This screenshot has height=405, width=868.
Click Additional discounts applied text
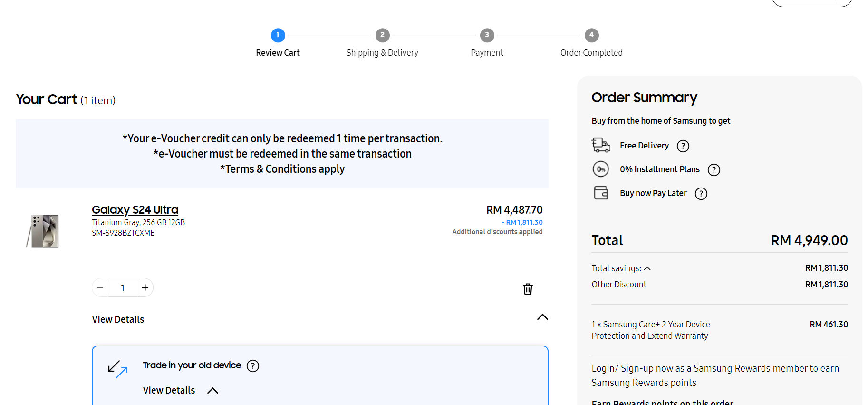click(x=497, y=232)
